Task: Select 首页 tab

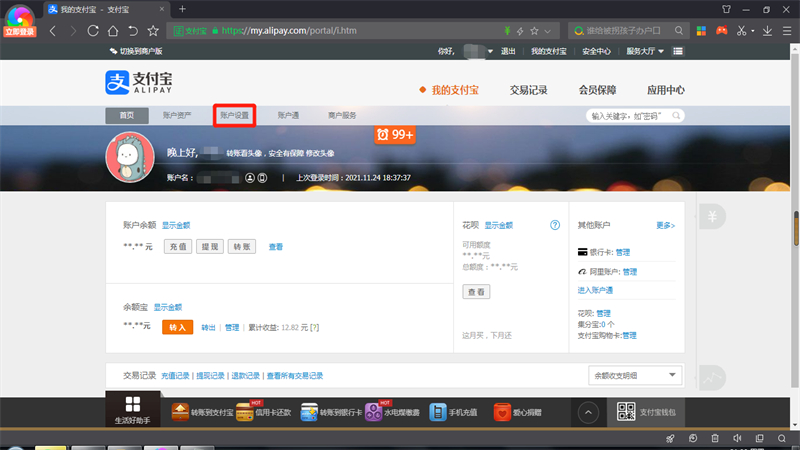Action: click(127, 115)
